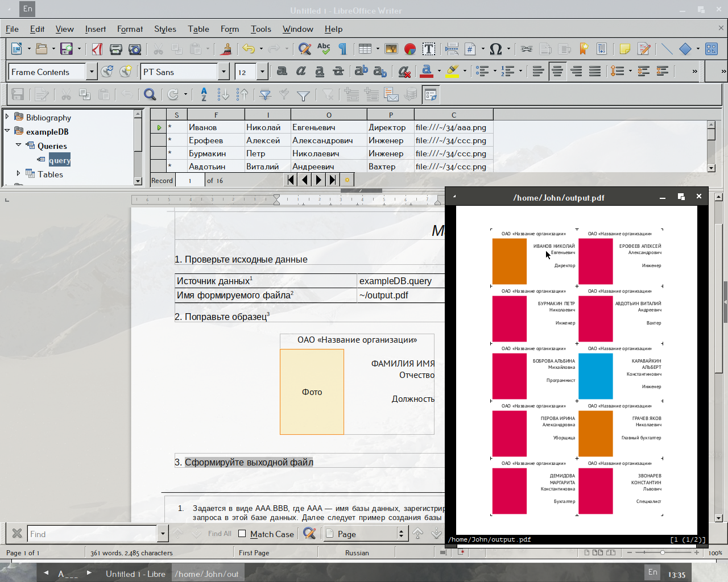Insert special character via Omega icon

pyautogui.click(x=496, y=49)
